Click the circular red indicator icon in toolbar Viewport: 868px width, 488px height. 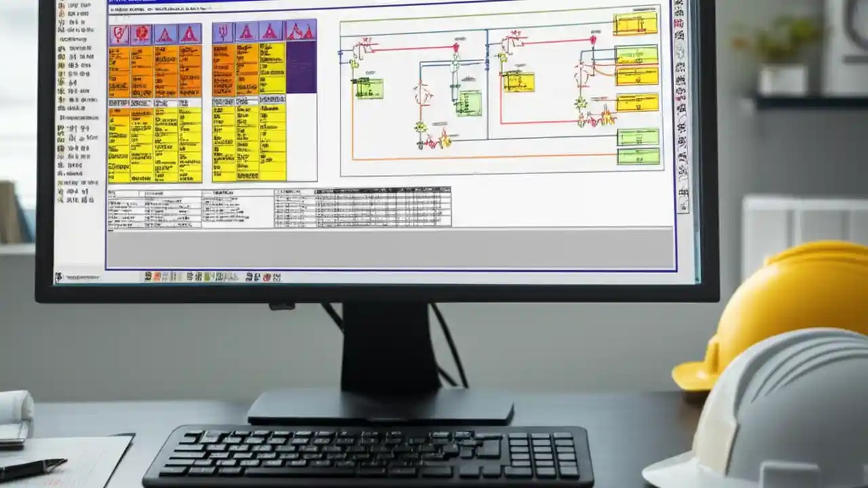click(x=142, y=32)
